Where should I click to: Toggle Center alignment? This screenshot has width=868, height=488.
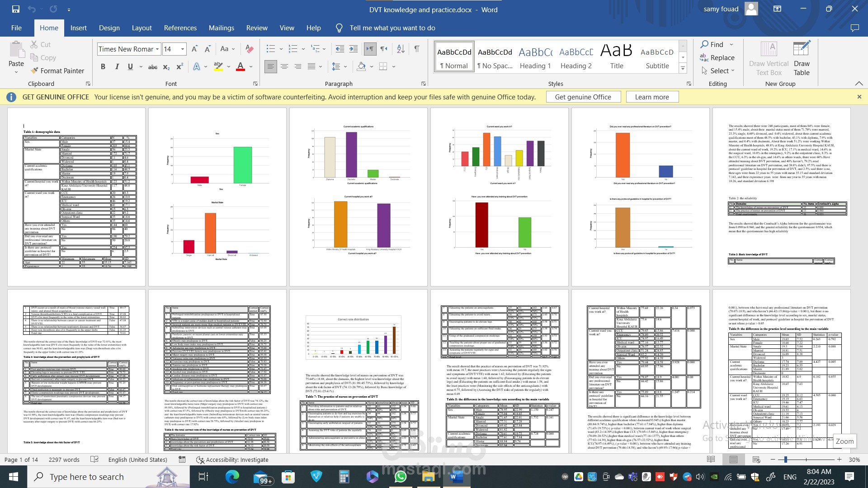(284, 66)
